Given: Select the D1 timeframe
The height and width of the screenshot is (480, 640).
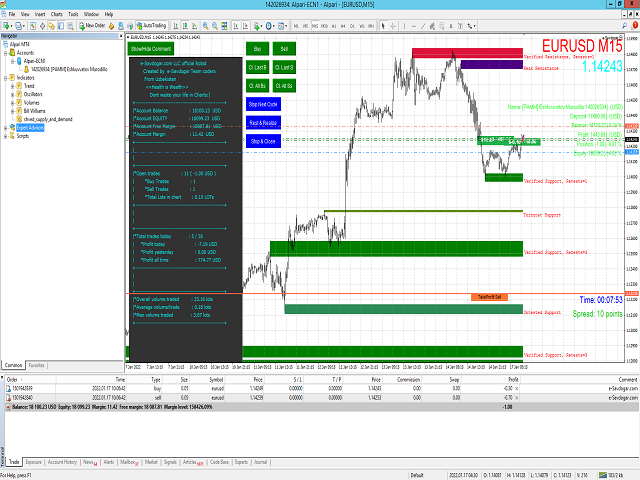Looking at the screenshot, I should [352, 26].
